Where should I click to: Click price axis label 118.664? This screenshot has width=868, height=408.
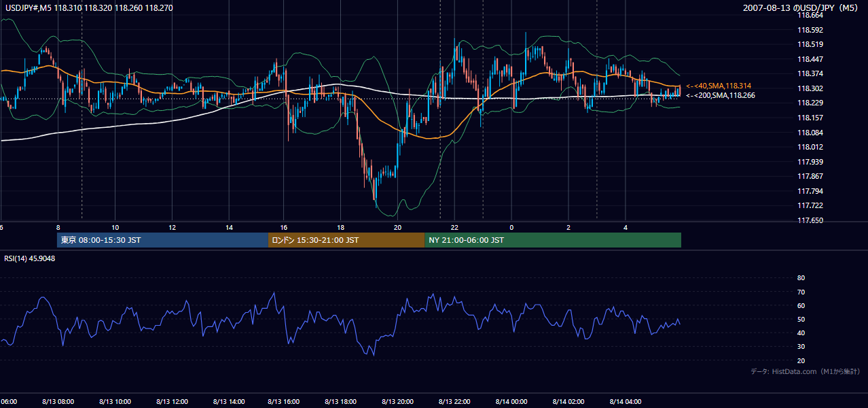(810, 15)
